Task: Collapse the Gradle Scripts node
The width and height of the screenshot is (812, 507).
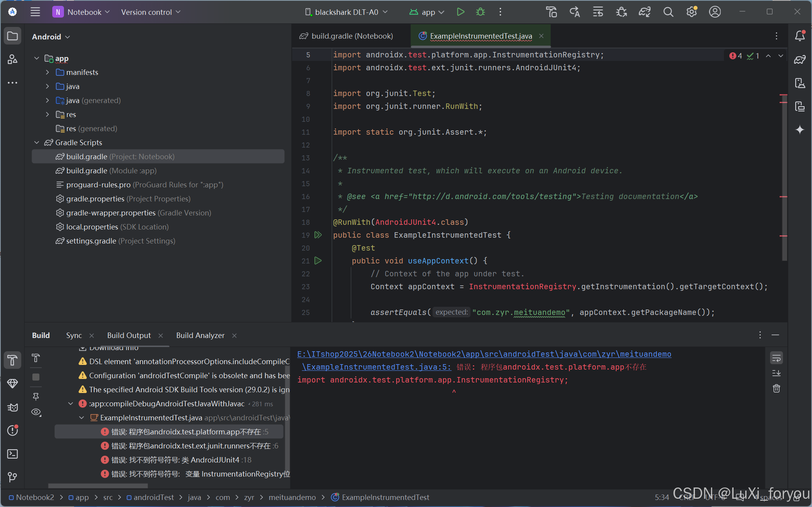Action: 37,142
